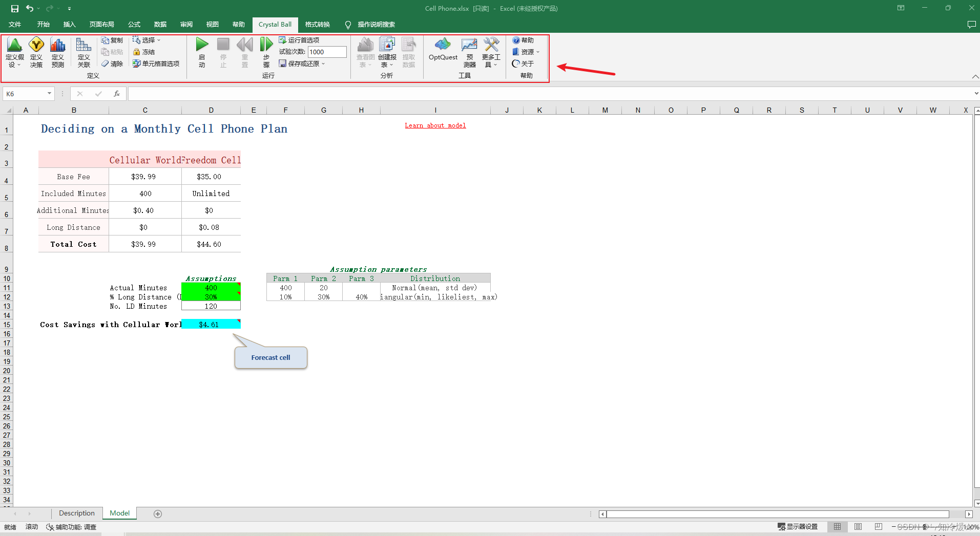Open Run Preferences (运行首选项)
This screenshot has width=980, height=536.
[299, 40]
